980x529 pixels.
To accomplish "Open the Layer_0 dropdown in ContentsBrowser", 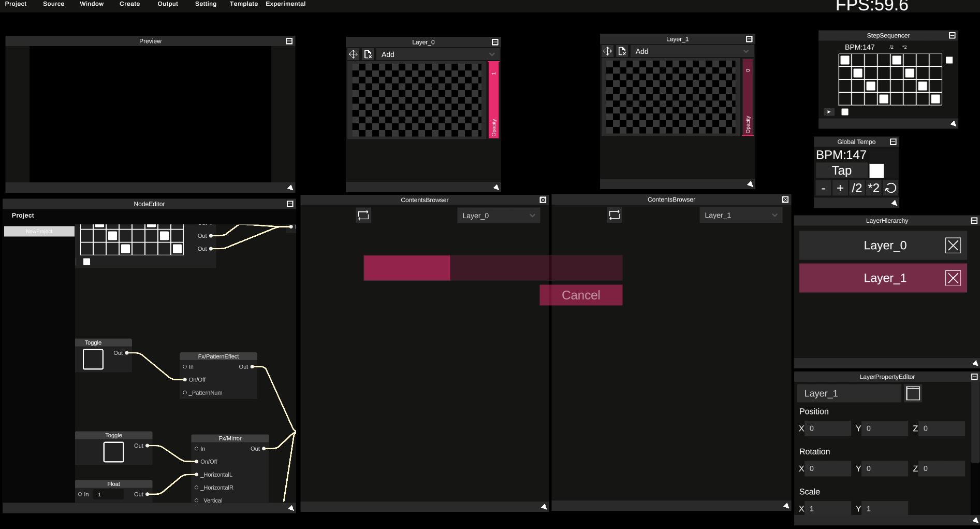I will [x=498, y=215].
